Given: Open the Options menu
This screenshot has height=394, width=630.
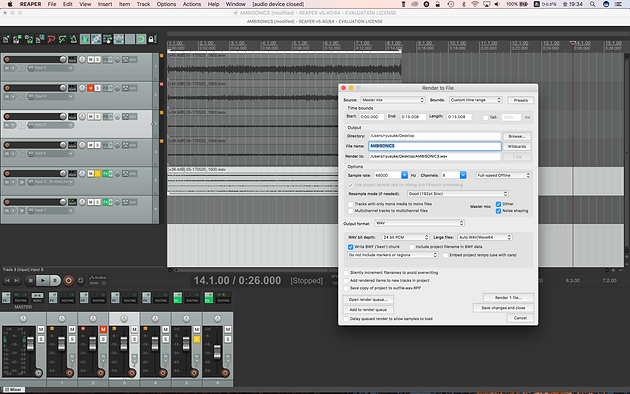Looking at the screenshot, I should (166, 4).
